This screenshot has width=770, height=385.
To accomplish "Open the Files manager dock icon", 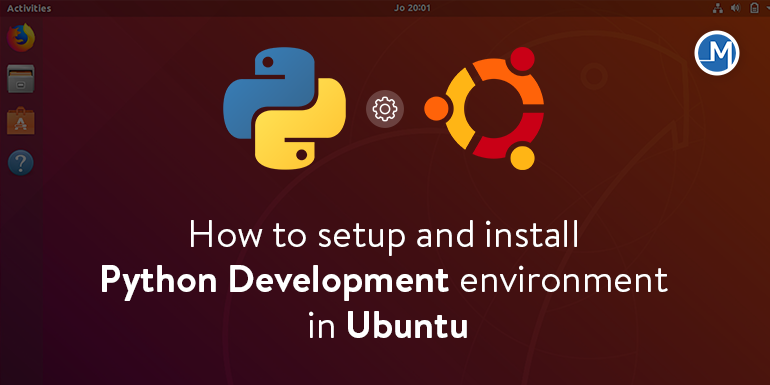I will (21, 79).
